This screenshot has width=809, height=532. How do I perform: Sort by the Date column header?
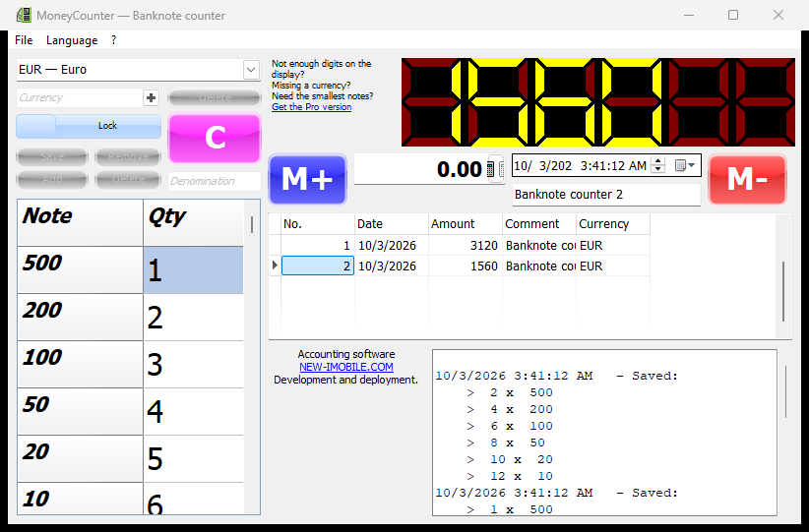point(392,224)
